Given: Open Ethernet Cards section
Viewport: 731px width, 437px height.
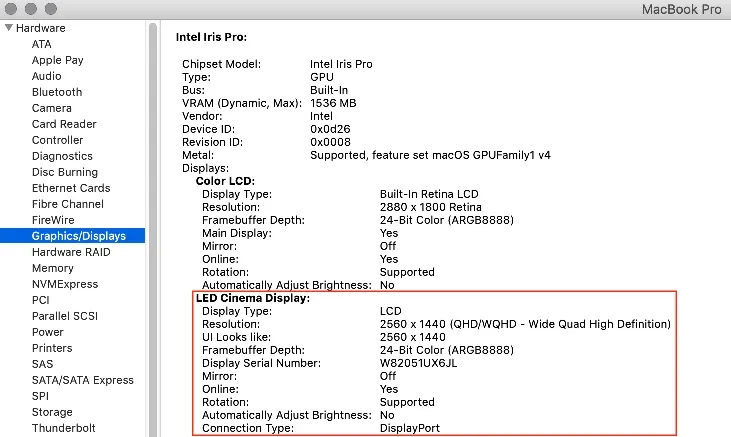Looking at the screenshot, I should (70, 188).
